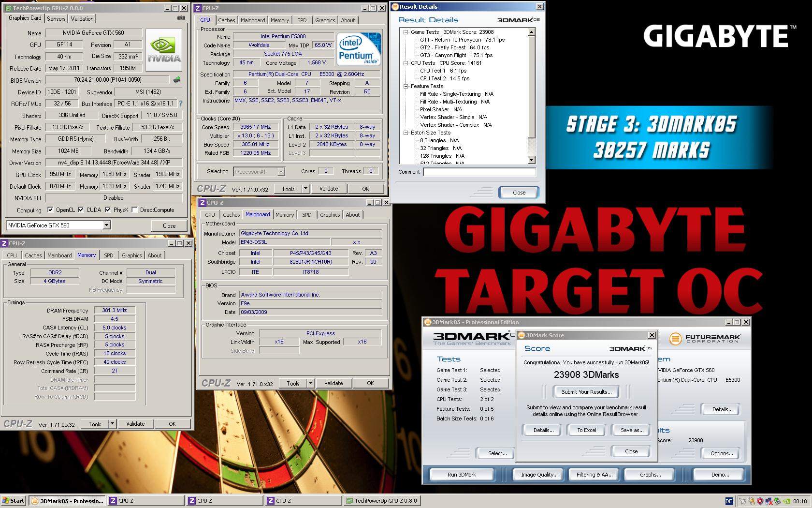Open Processor #1 selection dropdown
Viewport: 812px width, 508px height.
[x=281, y=171]
